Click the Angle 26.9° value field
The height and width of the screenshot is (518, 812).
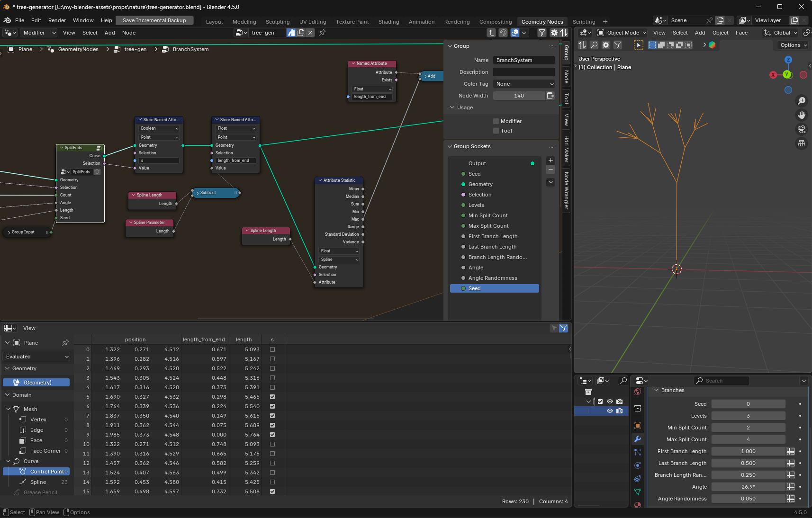pos(749,487)
